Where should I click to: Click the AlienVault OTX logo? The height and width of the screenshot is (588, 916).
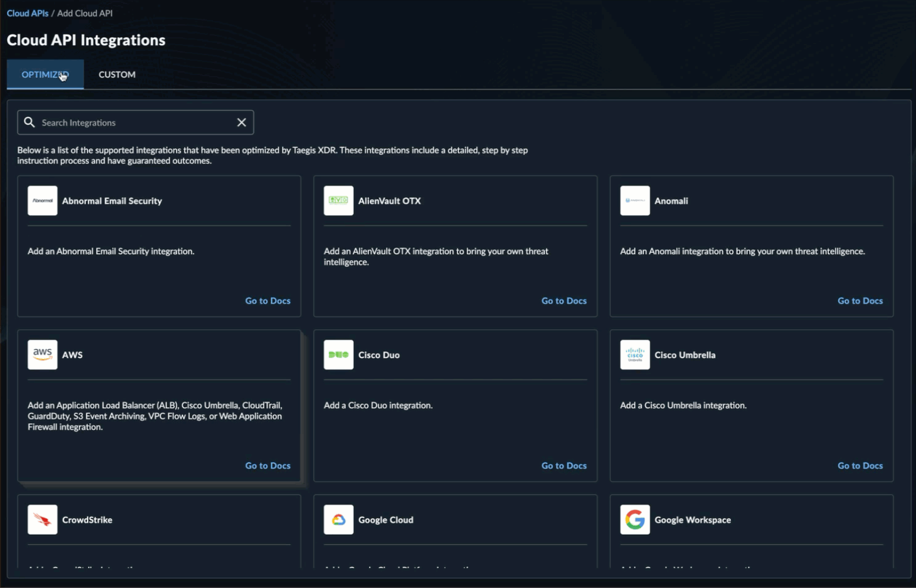[338, 201]
